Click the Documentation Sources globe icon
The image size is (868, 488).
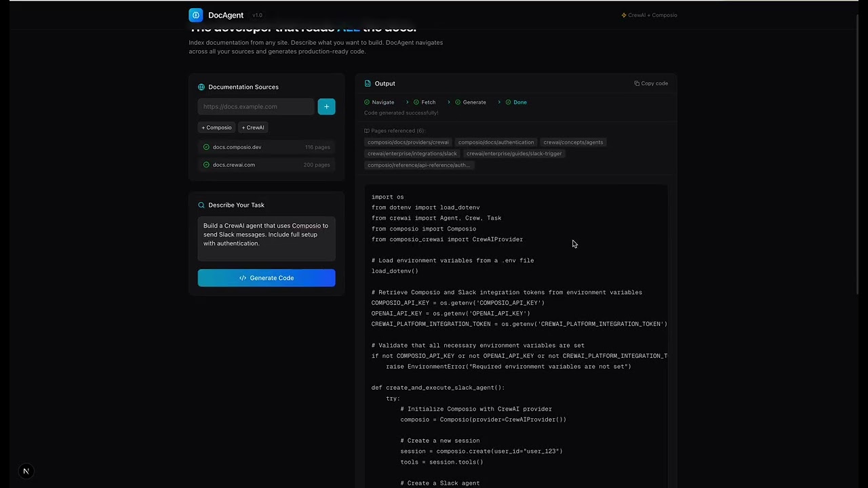[x=201, y=87]
